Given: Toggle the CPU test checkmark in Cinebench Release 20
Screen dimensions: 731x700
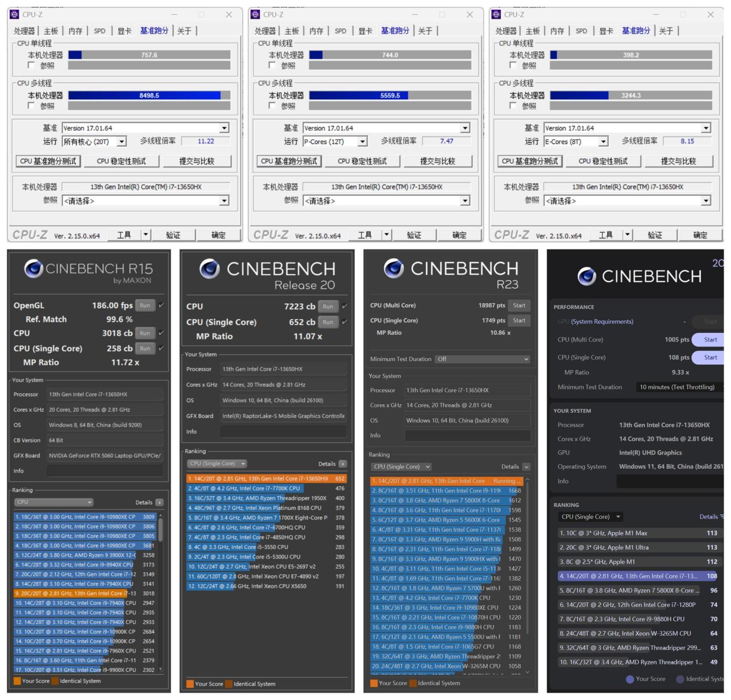Looking at the screenshot, I should (x=344, y=307).
